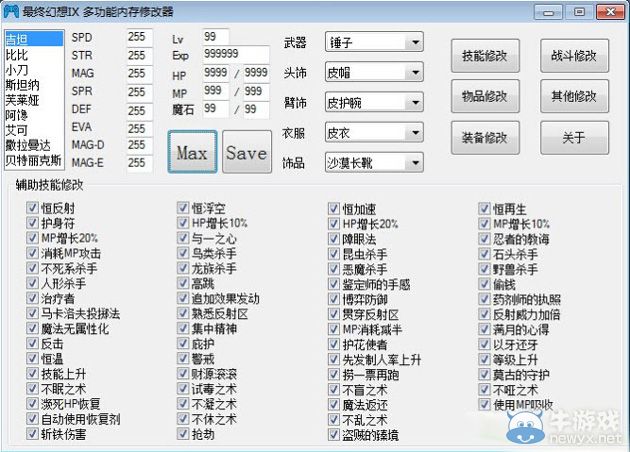The image size is (630, 452).
Task: Toggle the 偷钱 checkbox
Action: pyautogui.click(x=484, y=284)
